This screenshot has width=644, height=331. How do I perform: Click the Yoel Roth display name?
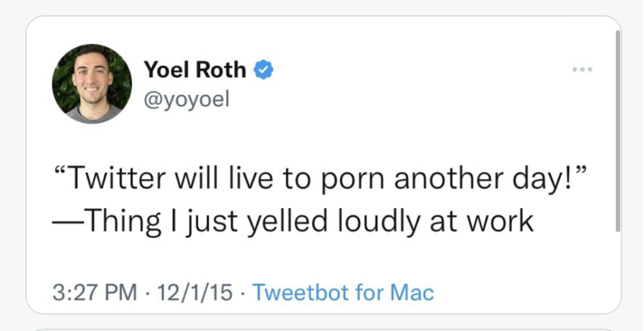coord(195,69)
